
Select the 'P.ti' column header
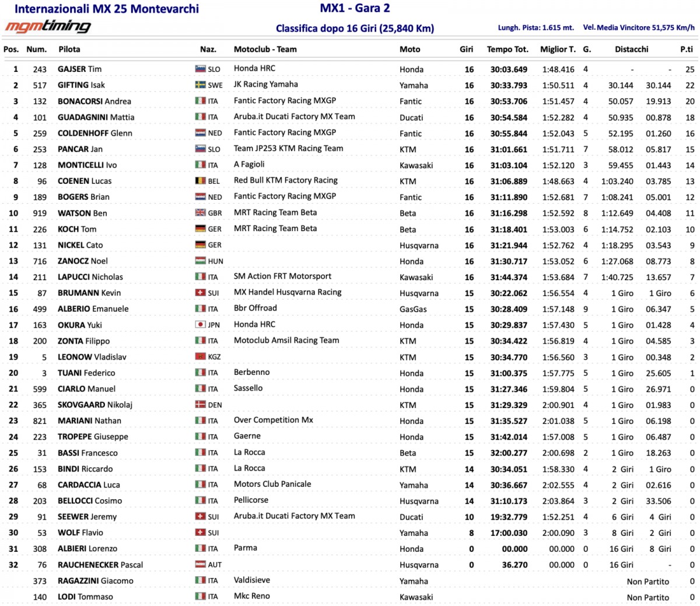click(687, 50)
